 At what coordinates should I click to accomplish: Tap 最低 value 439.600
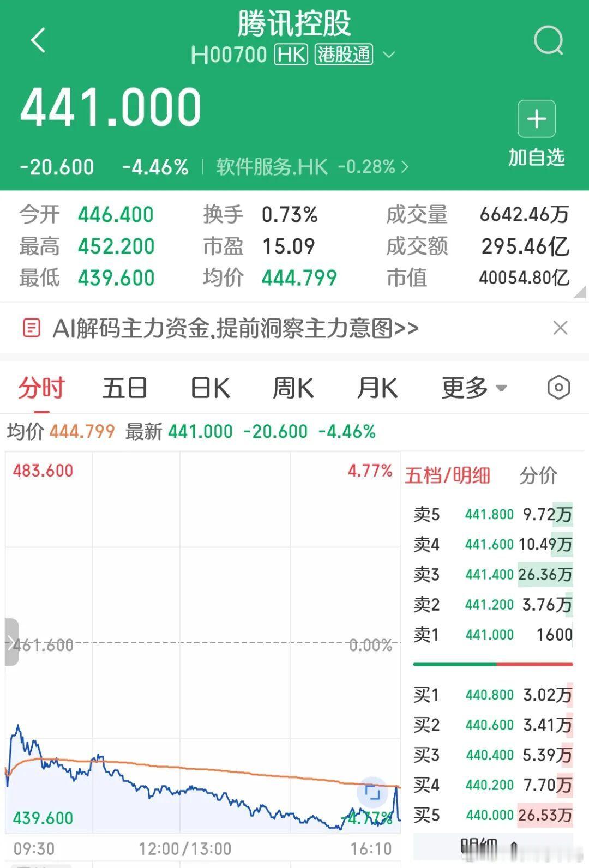click(116, 278)
